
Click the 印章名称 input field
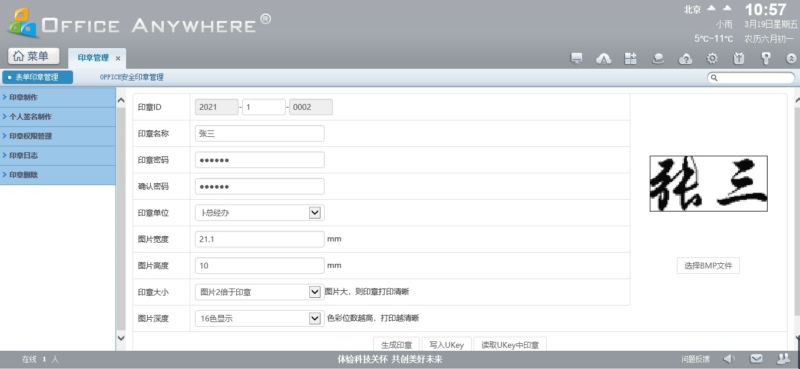click(260, 134)
